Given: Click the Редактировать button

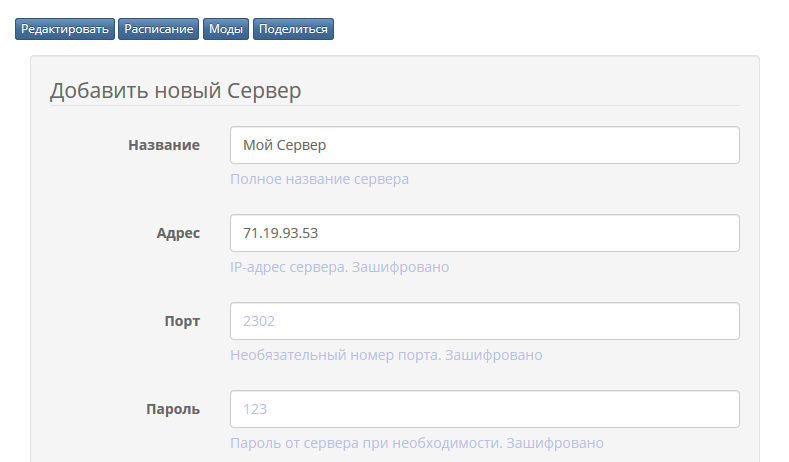Looking at the screenshot, I should click(x=65, y=29).
